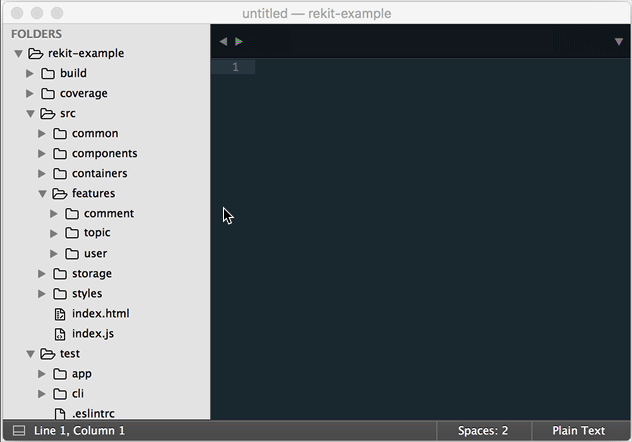Viewport: 632px width, 442px height.
Task: Select the rekit-example folder name
Action: click(x=86, y=53)
